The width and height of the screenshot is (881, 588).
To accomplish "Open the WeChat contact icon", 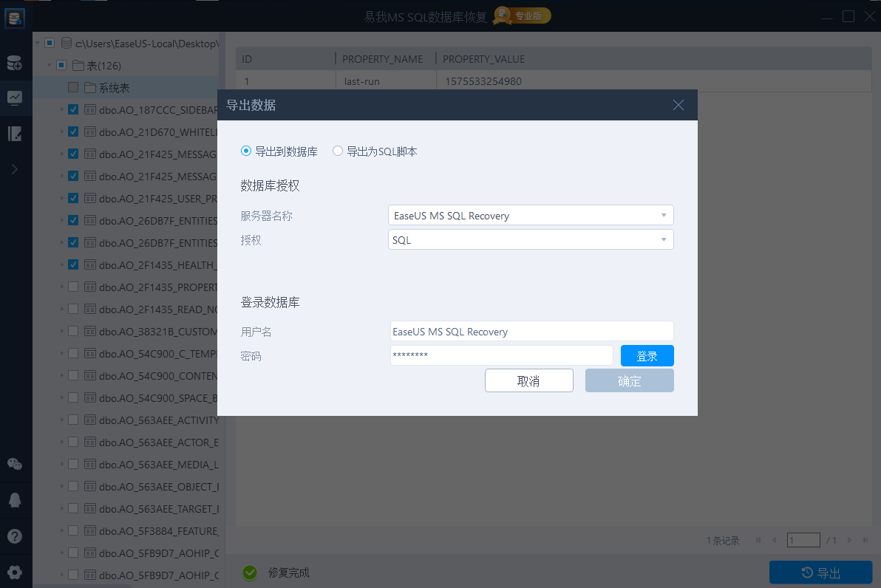I will 15,464.
